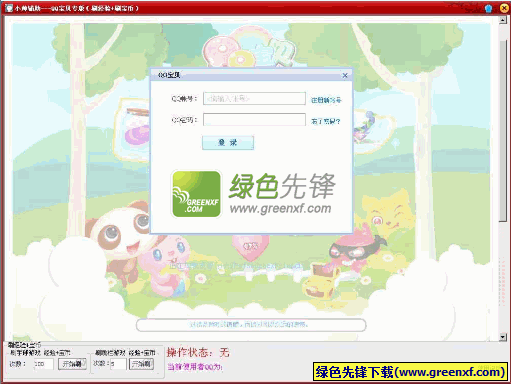Click the scrollbar up arrow
Image resolution: width=511 pixels, height=384 pixels.
[503, 20]
